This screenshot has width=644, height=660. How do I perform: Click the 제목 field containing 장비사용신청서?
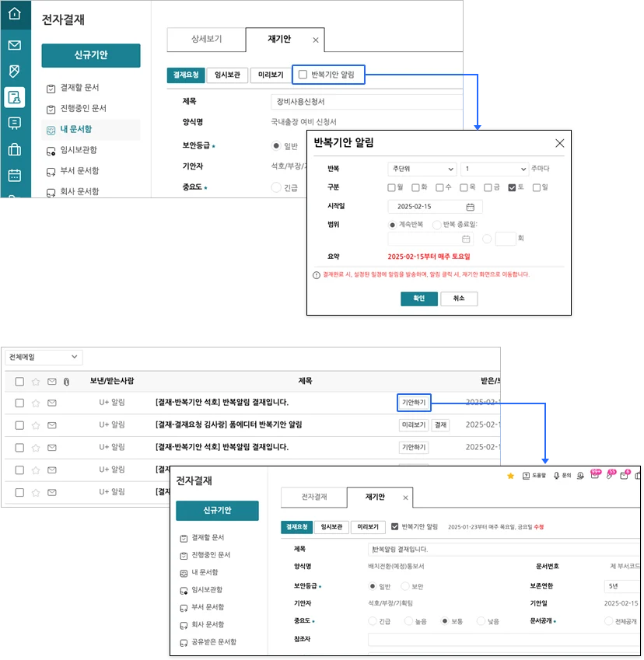click(x=366, y=102)
